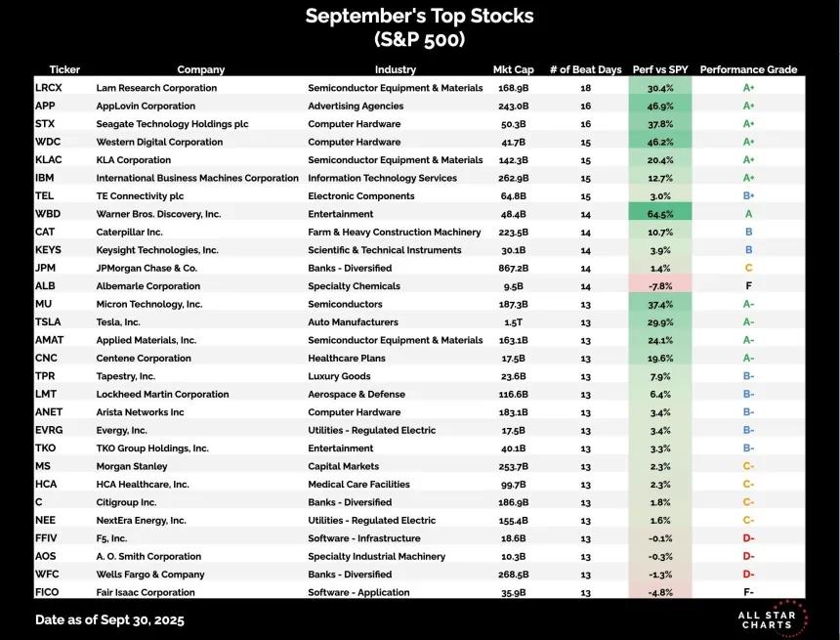
Task: Select Tesla, Inc. company name
Action: 118,322
